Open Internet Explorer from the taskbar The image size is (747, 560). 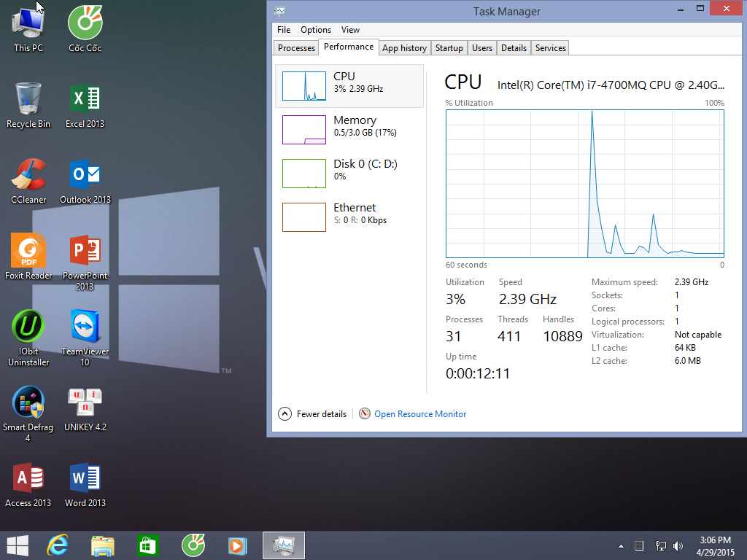click(x=58, y=545)
